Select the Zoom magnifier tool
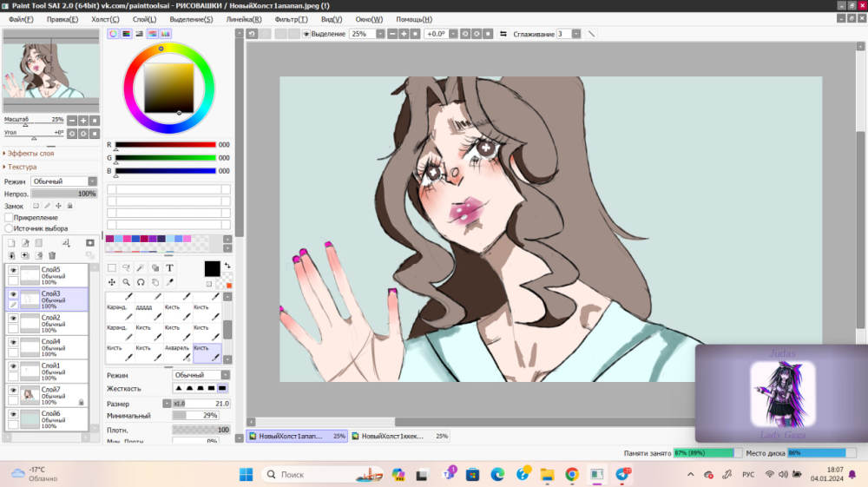The image size is (868, 487). point(126,282)
